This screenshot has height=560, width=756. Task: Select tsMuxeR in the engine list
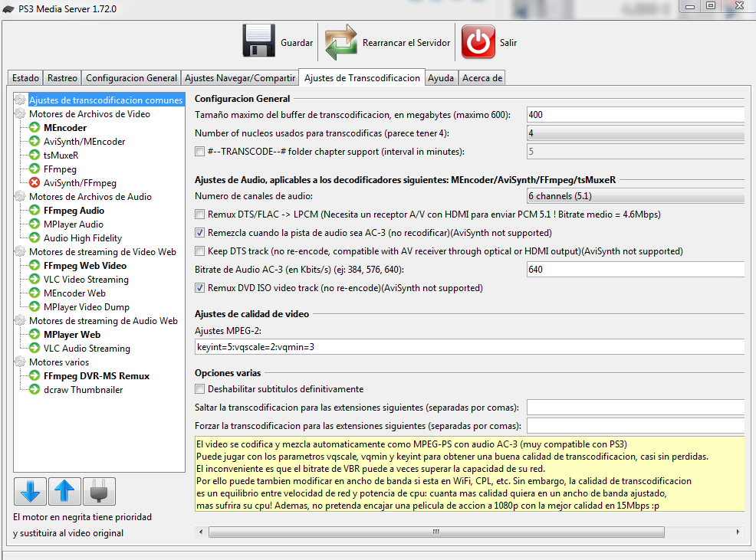(x=61, y=156)
